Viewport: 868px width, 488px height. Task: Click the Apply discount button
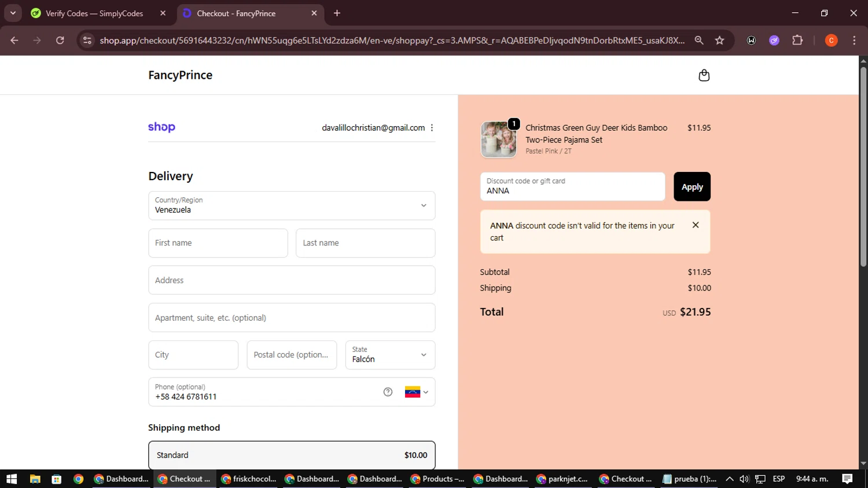click(x=692, y=186)
